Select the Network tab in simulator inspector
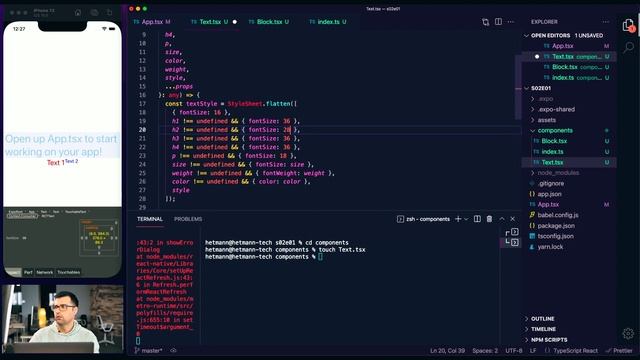This screenshot has width=640, height=360. (44, 272)
